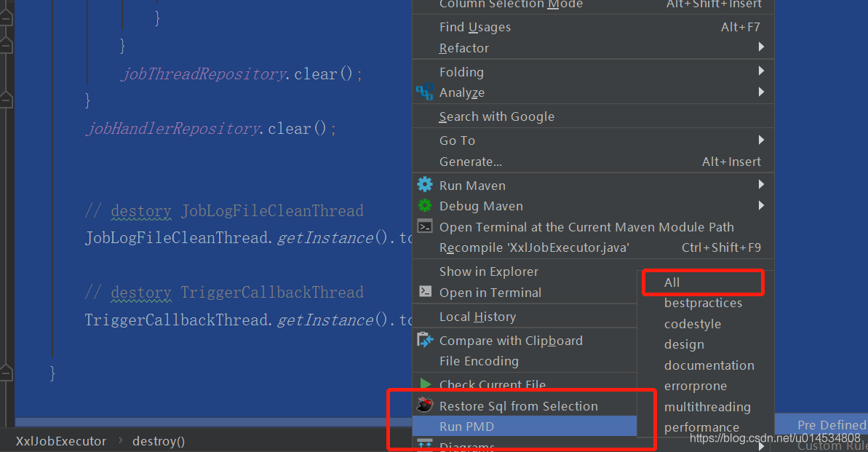
Task: Click the Analyze menu icon
Action: point(424,92)
